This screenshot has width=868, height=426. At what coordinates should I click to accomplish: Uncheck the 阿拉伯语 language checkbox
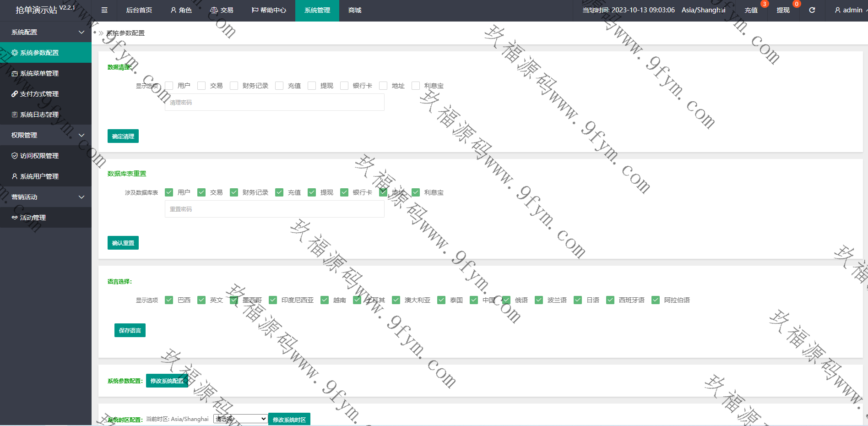tap(656, 300)
